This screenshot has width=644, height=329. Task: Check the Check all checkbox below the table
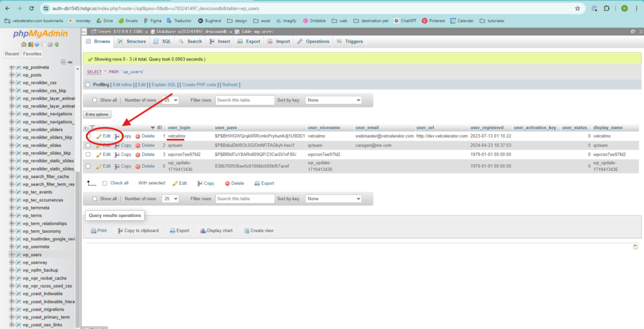click(104, 183)
